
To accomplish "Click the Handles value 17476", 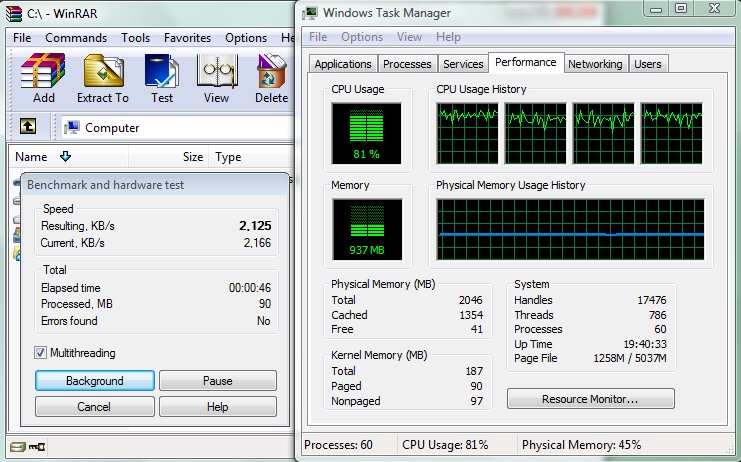I will (x=652, y=300).
